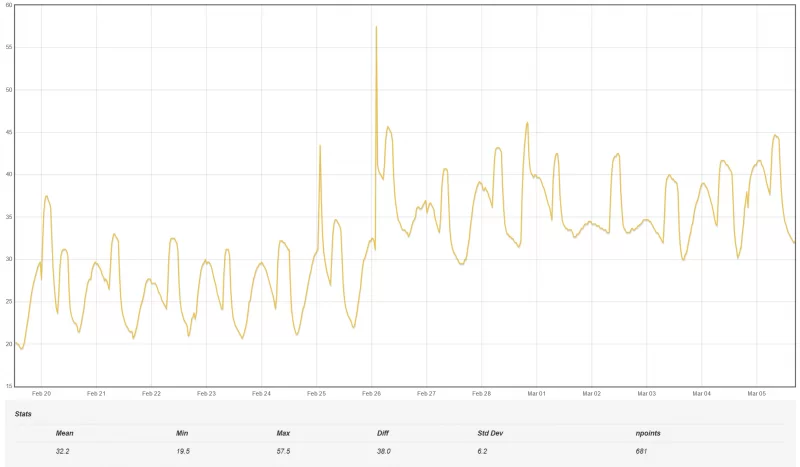
Task: Select the Max column header
Action: tap(283, 433)
